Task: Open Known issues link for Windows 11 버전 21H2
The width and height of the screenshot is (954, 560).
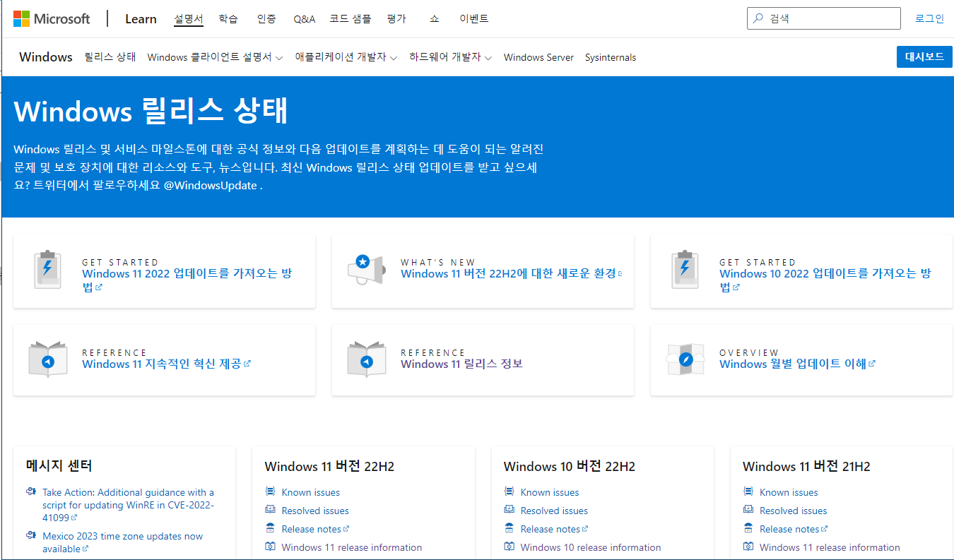Action: click(x=789, y=492)
